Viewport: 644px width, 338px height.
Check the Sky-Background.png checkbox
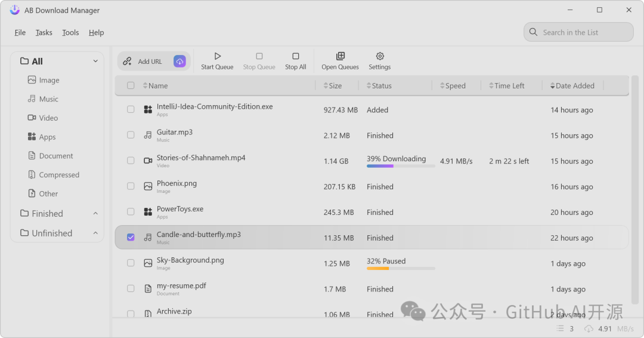click(131, 263)
